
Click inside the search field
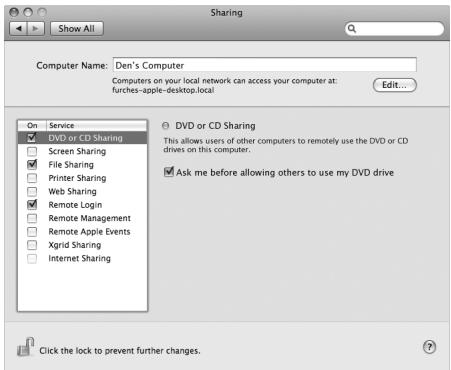coord(394,29)
